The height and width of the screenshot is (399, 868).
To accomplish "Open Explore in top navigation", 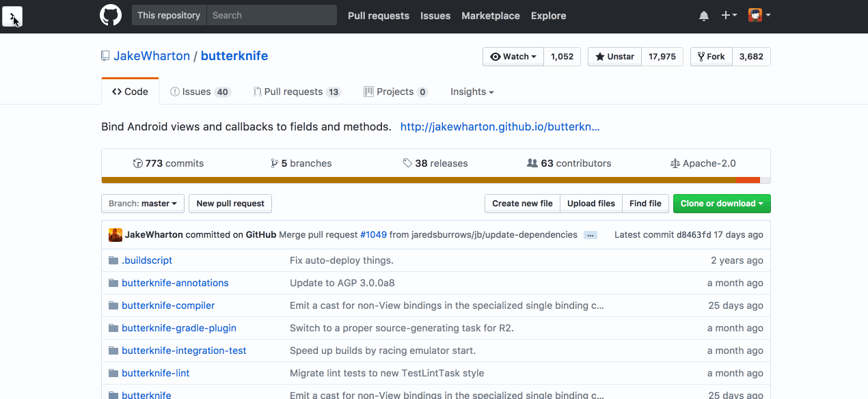I will click(549, 16).
